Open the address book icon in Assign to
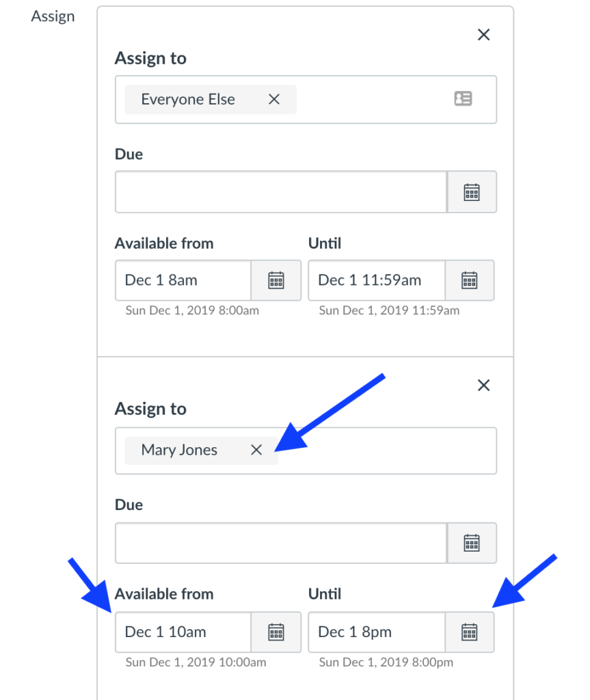The image size is (590, 700). (463, 99)
